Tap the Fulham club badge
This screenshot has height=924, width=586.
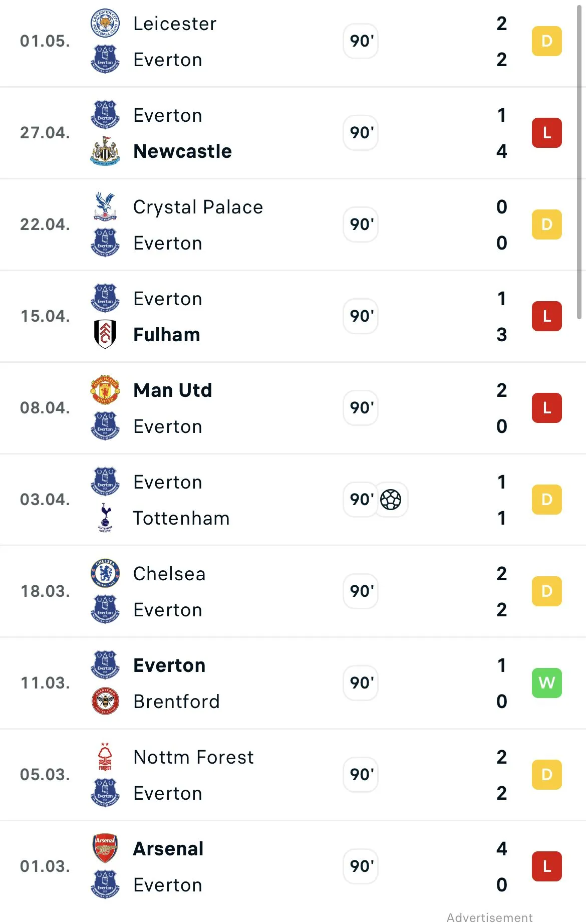point(105,334)
